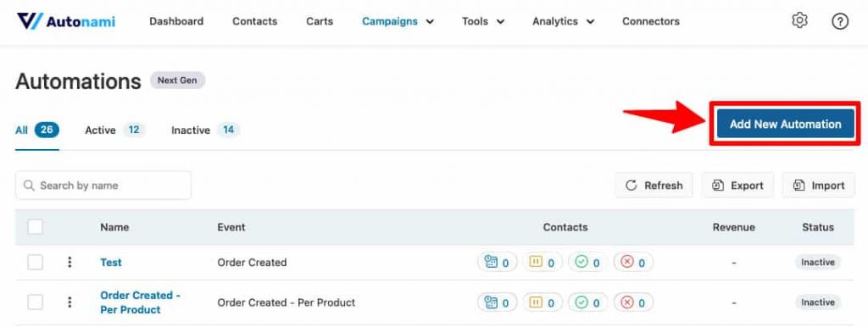This screenshot has height=327, width=868.
Task: Click the completed contacts badge in Test row
Action: point(587,263)
